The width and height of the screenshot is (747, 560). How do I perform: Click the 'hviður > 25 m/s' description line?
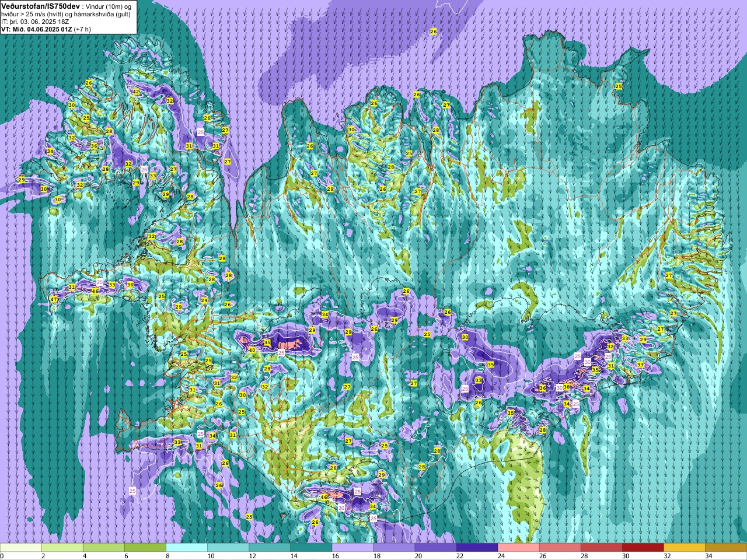click(66, 14)
